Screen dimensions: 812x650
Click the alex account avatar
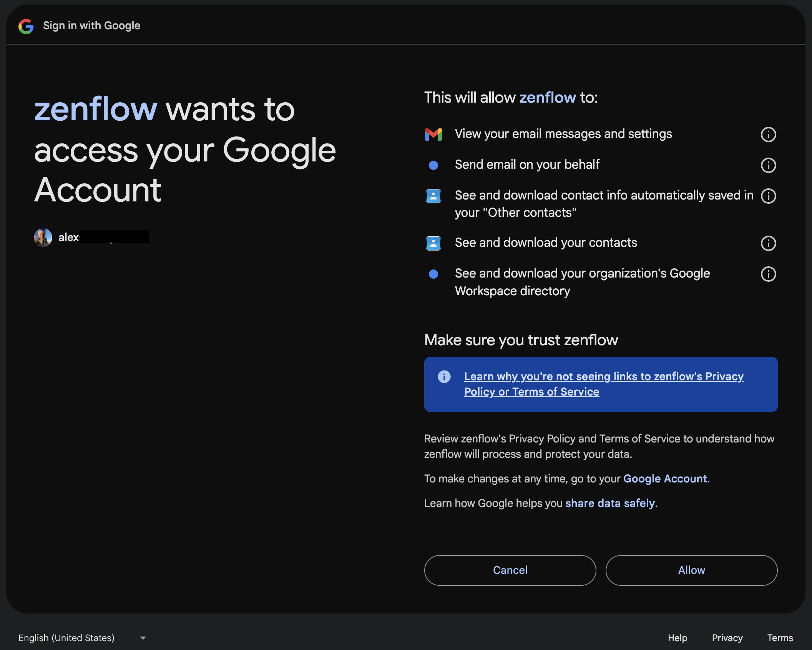pos(43,237)
